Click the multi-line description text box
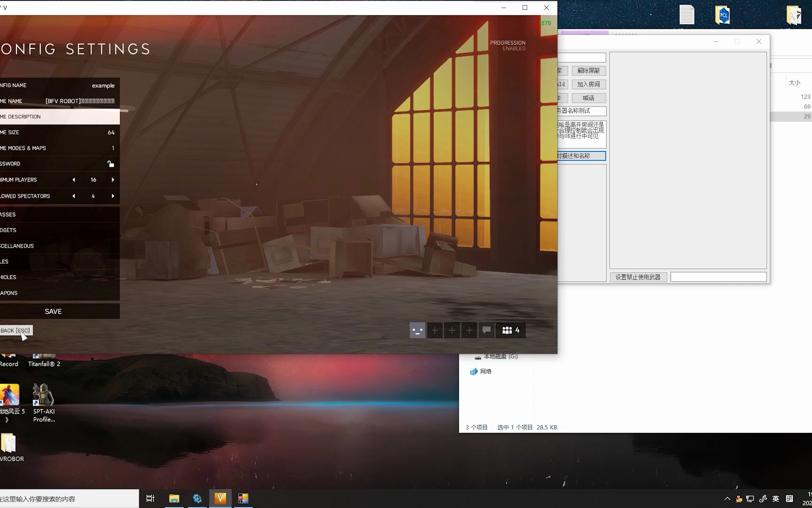This screenshot has height=508, width=812. point(582,134)
